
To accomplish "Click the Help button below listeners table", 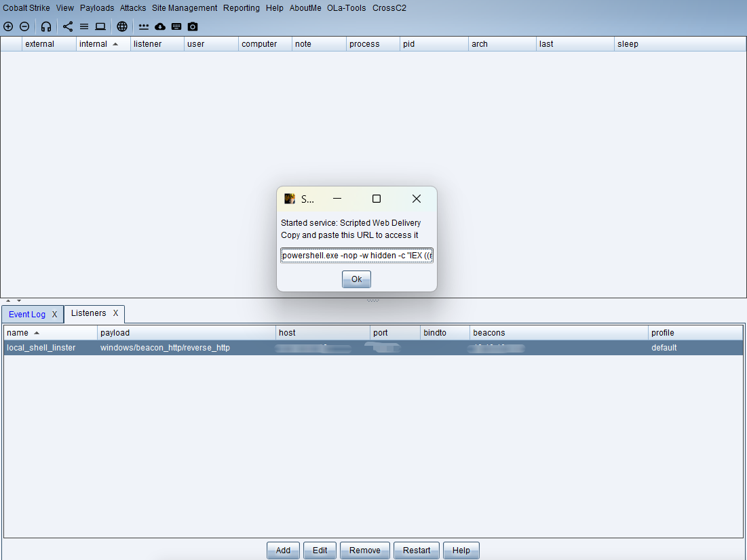I will pos(461,550).
